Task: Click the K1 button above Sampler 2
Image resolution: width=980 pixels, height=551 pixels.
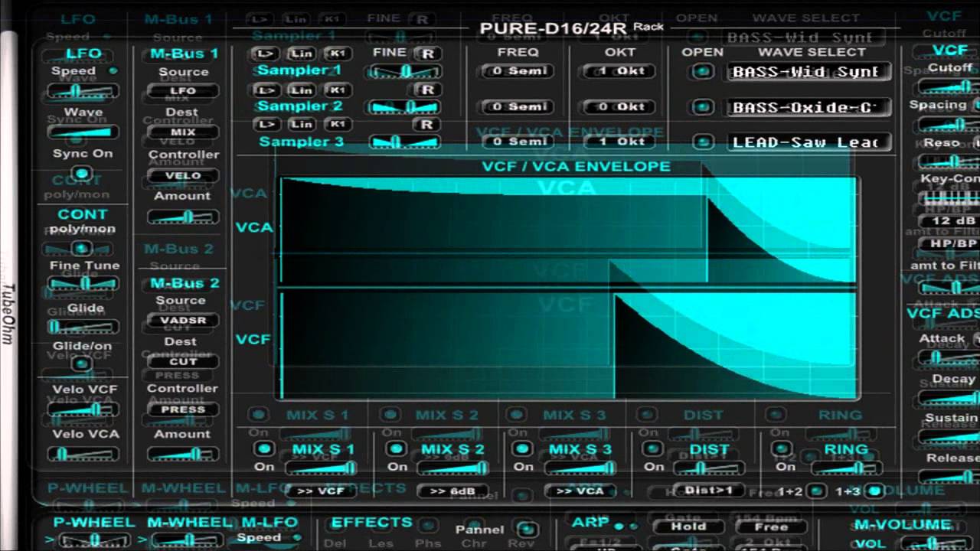Action: point(336,90)
